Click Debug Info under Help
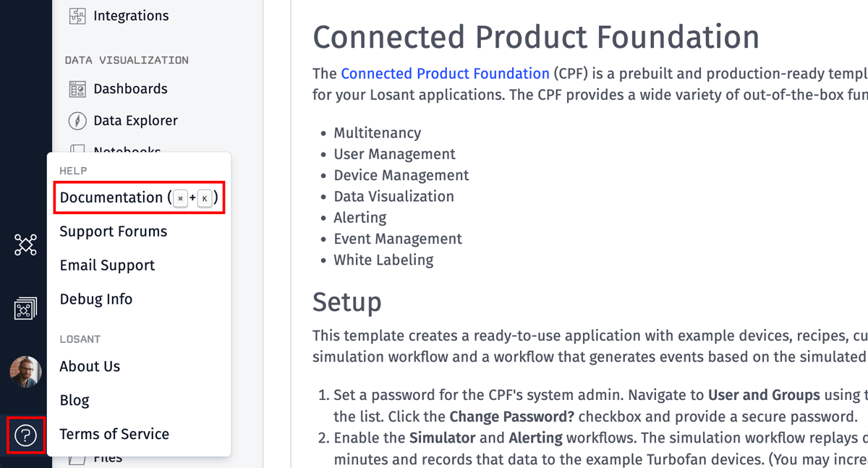Screen dimensions: 868x468 pos(96,299)
